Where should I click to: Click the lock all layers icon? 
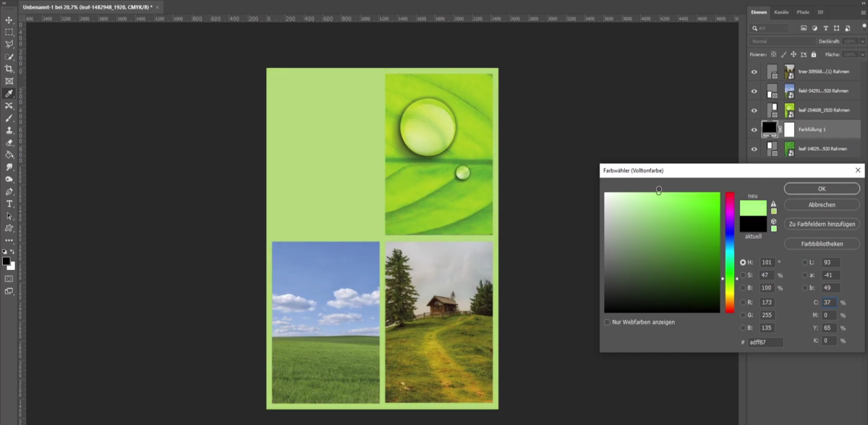(x=814, y=54)
